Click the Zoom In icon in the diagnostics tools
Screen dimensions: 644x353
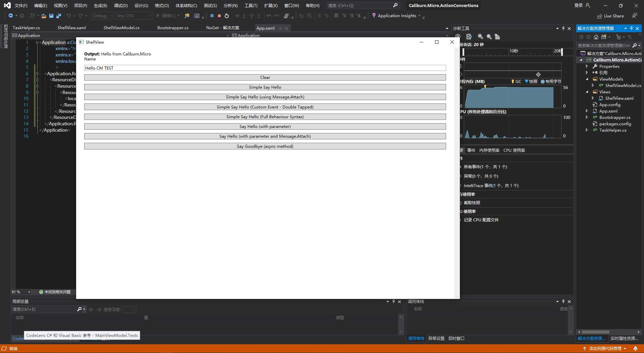[x=480, y=37]
